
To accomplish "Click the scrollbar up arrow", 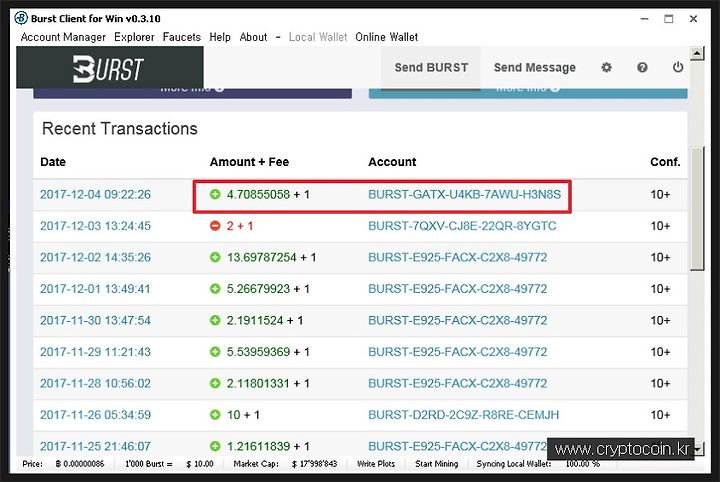I will [x=697, y=53].
